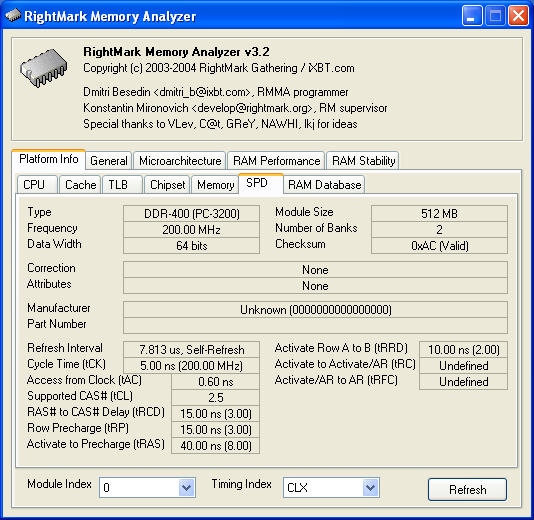Click the Correction value field

[x=315, y=270]
